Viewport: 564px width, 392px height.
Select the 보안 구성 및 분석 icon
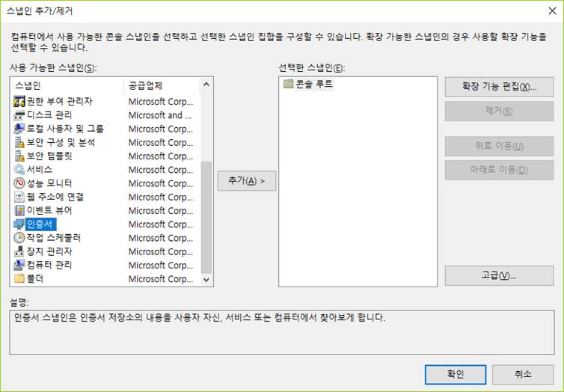(19, 142)
